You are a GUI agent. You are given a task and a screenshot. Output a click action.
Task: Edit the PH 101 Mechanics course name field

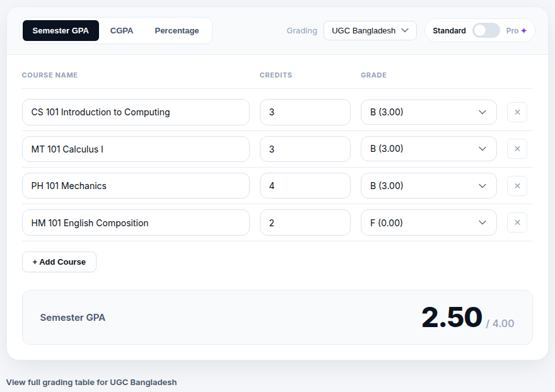click(x=136, y=186)
